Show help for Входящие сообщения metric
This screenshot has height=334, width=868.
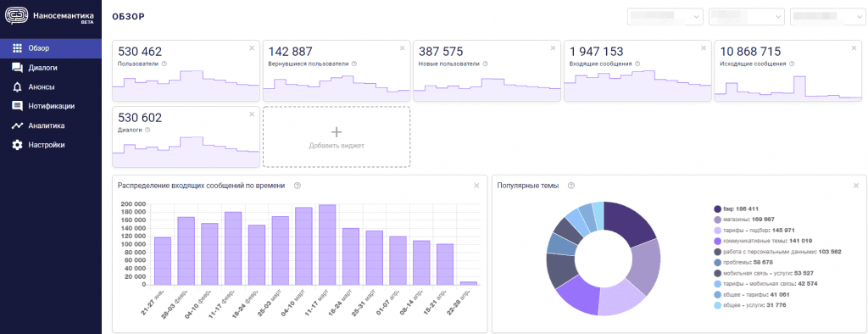pyautogui.click(x=638, y=64)
